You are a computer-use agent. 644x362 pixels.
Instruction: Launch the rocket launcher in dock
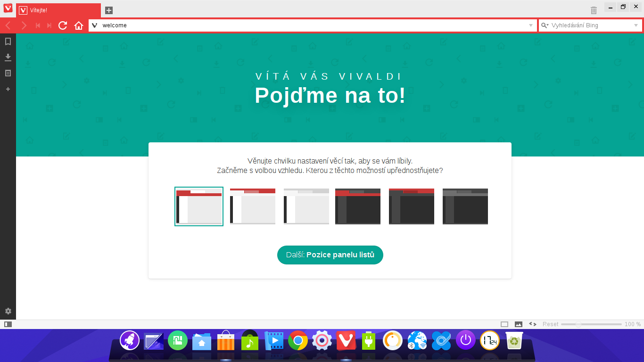pyautogui.click(x=130, y=340)
